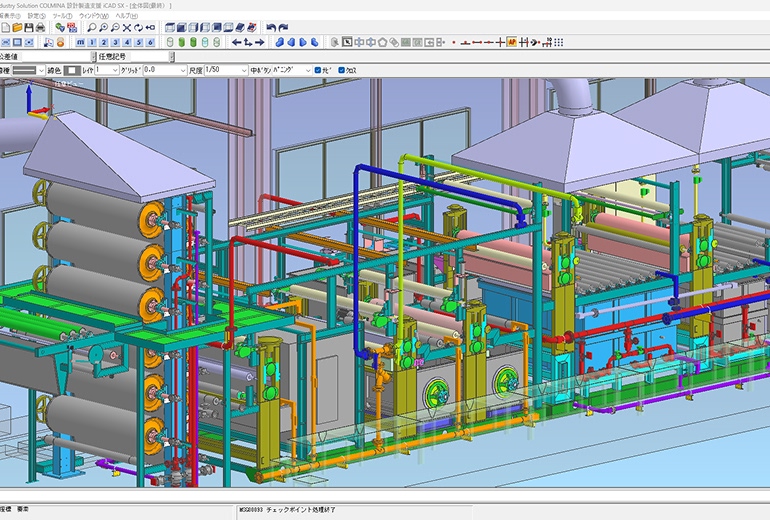The height and width of the screenshot is (520, 770).
Task: Click the left arrow view move icon
Action: click(x=236, y=42)
